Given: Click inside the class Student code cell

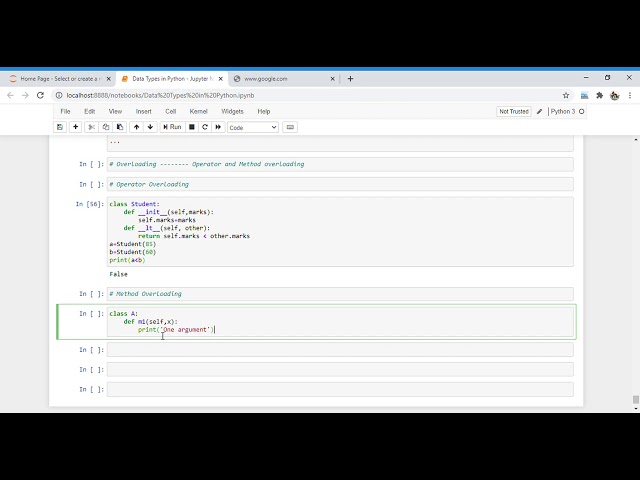Looking at the screenshot, I should click(x=340, y=232).
